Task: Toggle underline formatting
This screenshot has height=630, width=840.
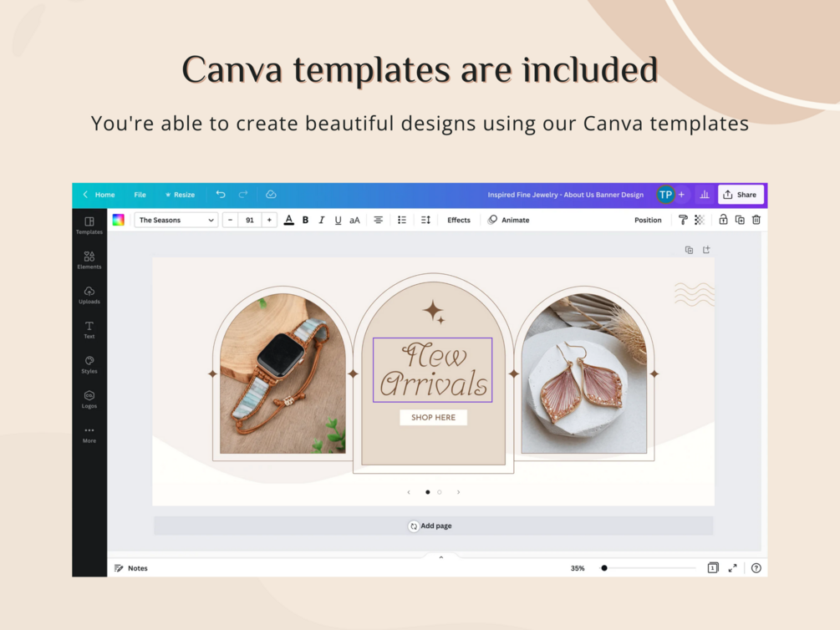Action: pyautogui.click(x=338, y=220)
